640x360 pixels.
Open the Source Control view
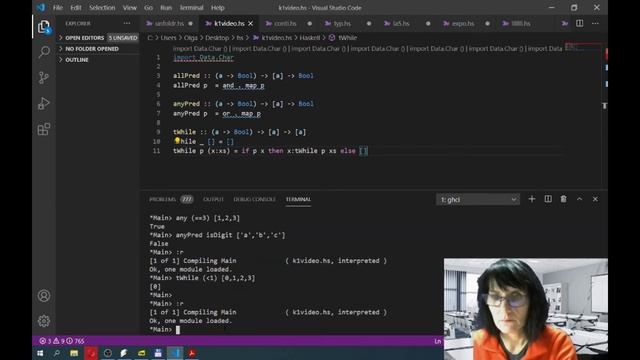[44, 78]
